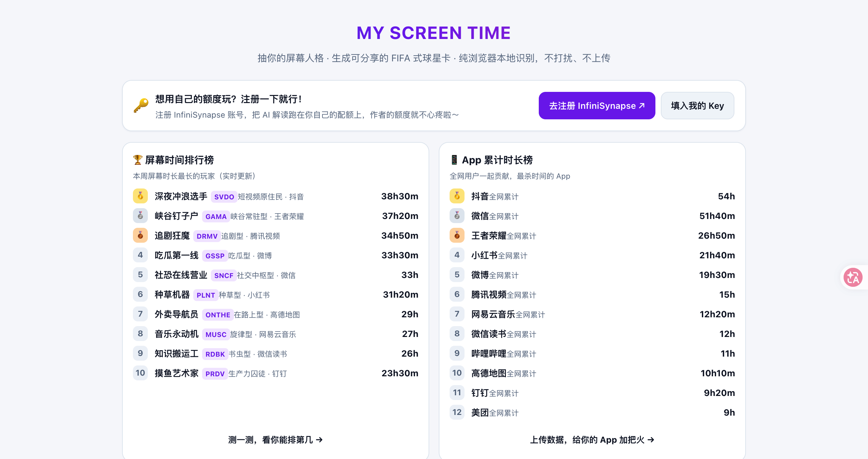Click rank badge 10 beside 高德地图 全网累计
868x459 pixels.
[457, 373]
